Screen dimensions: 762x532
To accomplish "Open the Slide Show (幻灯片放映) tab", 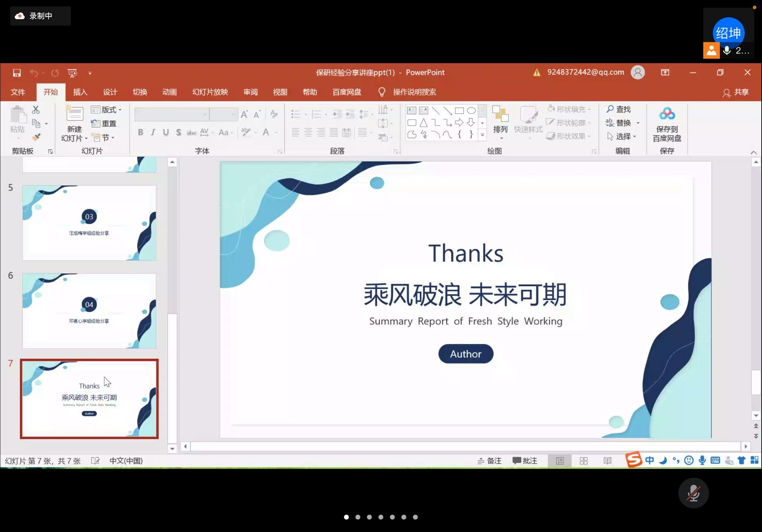I will tap(210, 92).
